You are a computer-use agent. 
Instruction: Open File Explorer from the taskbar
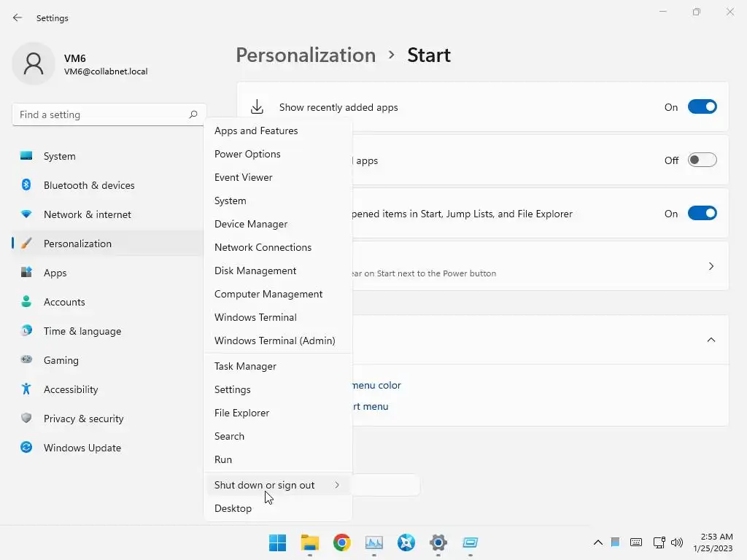309,542
